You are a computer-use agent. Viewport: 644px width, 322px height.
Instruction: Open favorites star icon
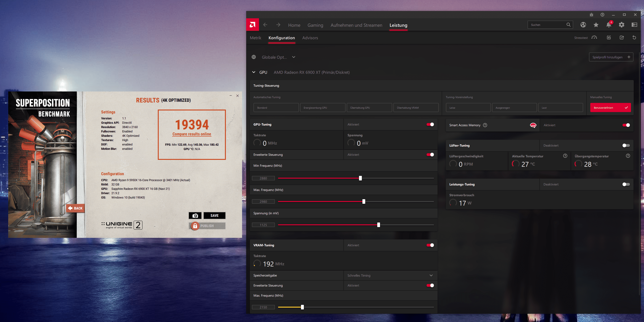(x=596, y=25)
